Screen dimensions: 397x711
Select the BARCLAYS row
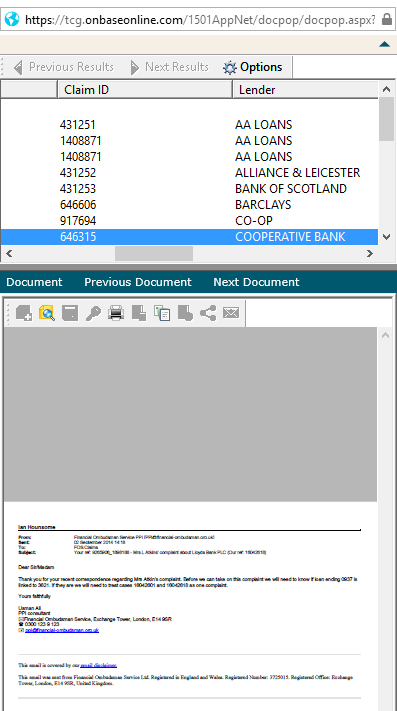(x=189, y=205)
